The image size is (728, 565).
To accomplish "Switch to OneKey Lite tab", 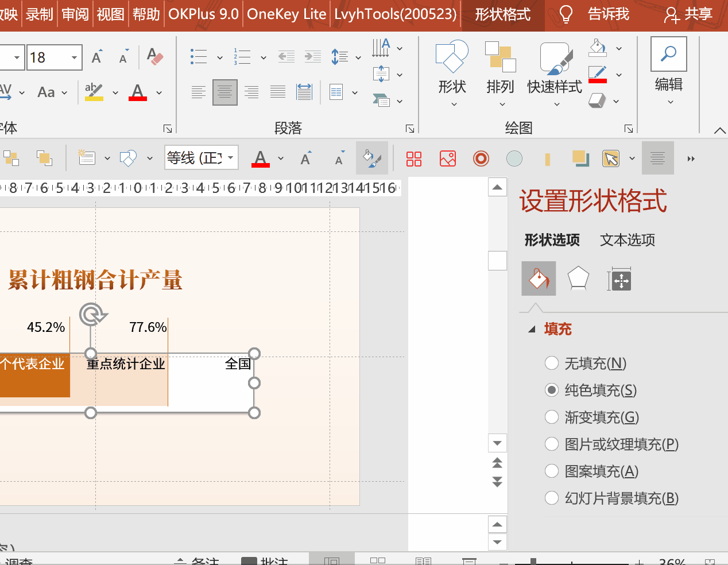I will pos(286,14).
